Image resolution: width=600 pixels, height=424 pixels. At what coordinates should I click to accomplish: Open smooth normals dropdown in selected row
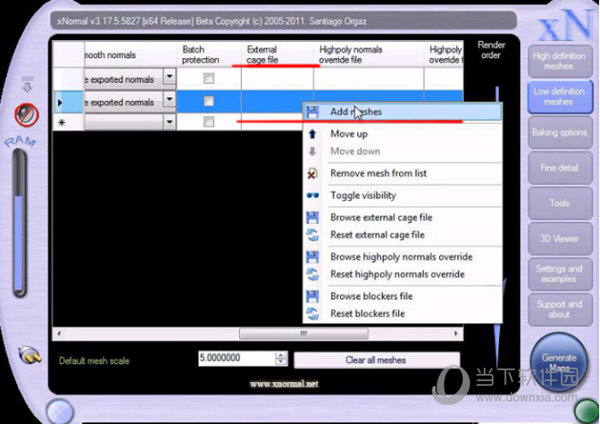click(170, 99)
